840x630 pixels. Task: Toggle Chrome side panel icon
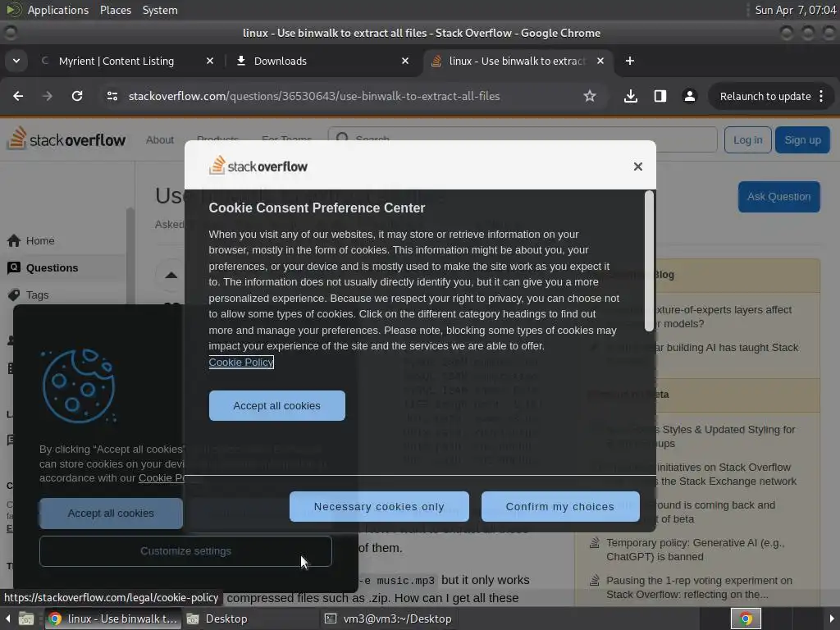pyautogui.click(x=660, y=96)
